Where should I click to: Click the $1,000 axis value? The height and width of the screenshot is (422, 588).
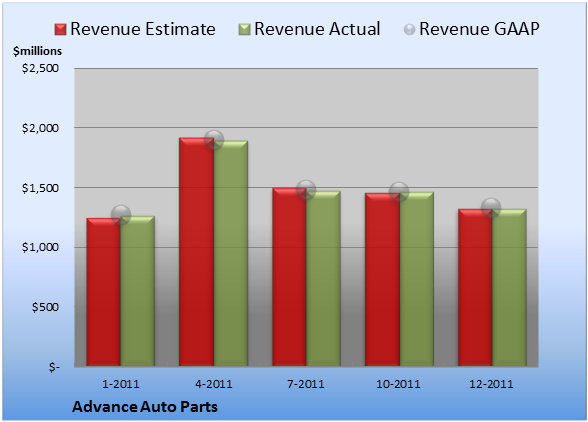[40, 248]
